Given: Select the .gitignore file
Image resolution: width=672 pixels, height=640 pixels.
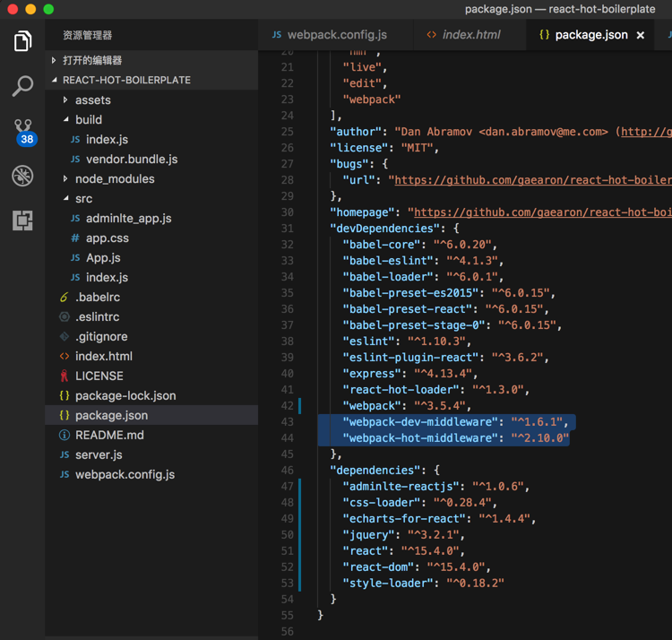Looking at the screenshot, I should pos(100,336).
